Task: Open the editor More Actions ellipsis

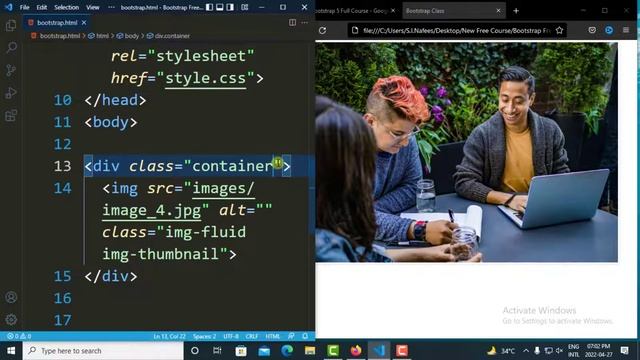Action: pyautogui.click(x=304, y=22)
